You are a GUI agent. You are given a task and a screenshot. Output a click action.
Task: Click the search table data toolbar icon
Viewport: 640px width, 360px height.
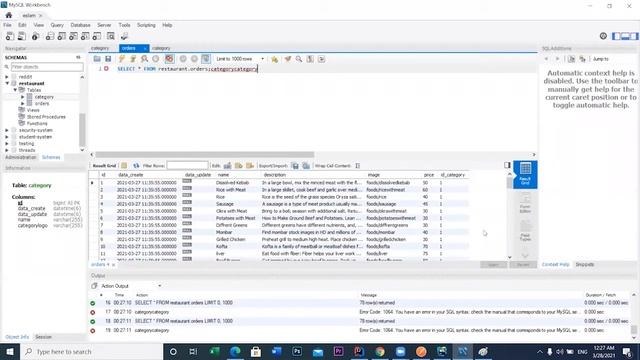(111, 36)
